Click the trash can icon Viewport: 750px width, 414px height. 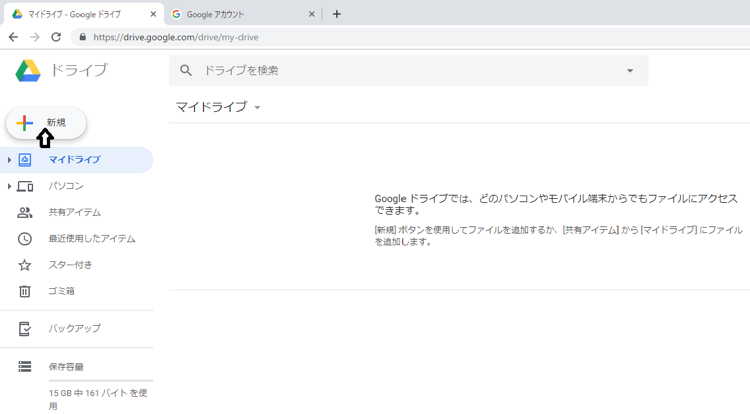(x=25, y=291)
